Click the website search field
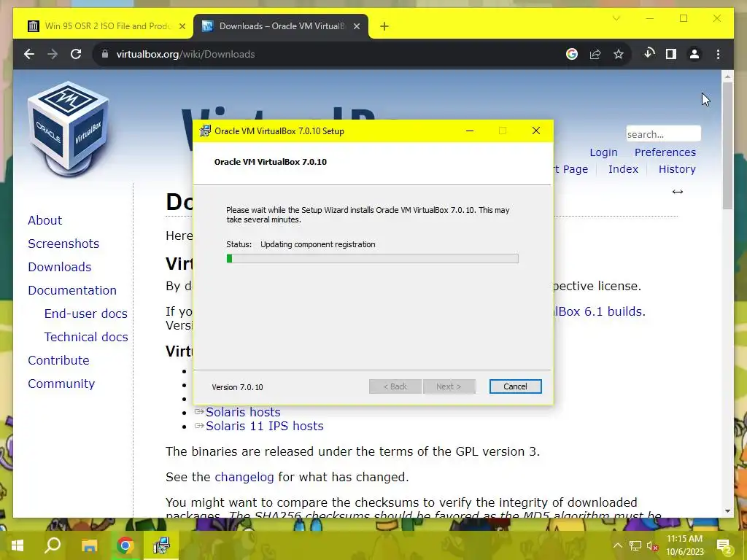This screenshot has width=747, height=560. pos(664,134)
